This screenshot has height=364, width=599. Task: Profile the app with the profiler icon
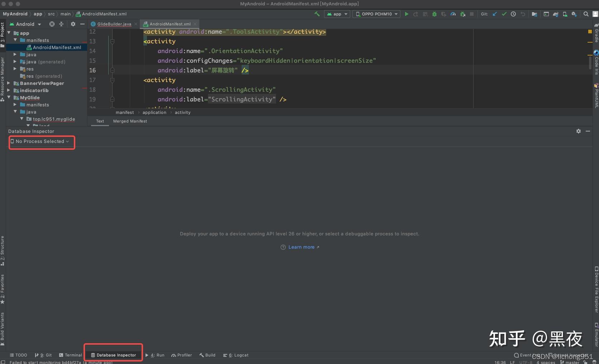point(453,14)
